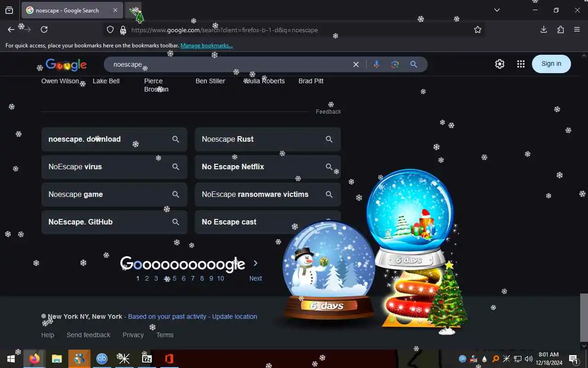The height and width of the screenshot is (368, 588).
Task: Select Lake Bell cast entry
Action: pos(106,81)
